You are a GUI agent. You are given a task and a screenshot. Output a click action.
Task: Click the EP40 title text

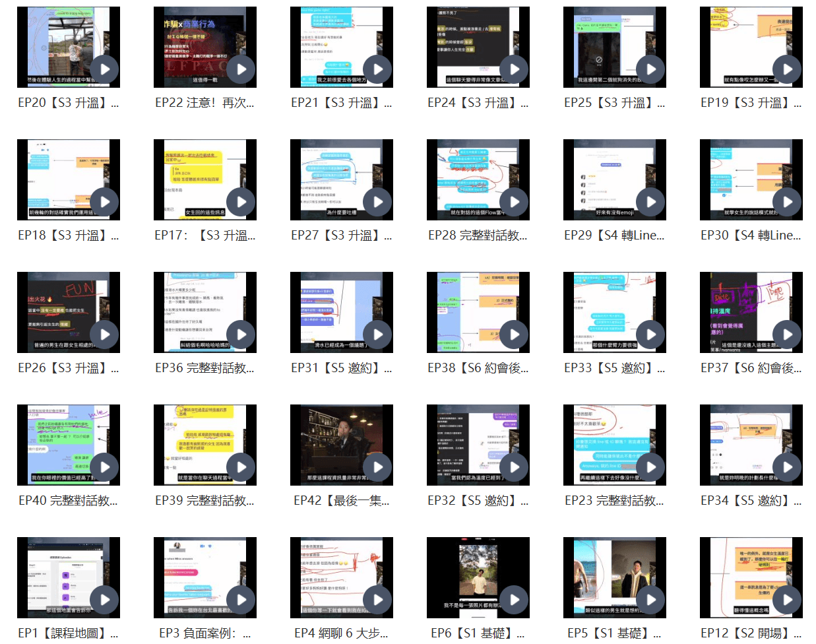tap(68, 501)
